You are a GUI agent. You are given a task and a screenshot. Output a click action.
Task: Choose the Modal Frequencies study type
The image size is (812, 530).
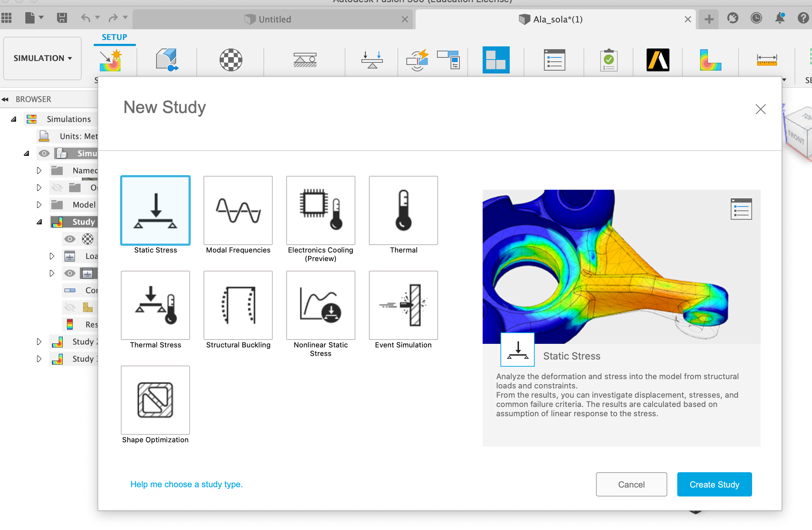click(238, 210)
